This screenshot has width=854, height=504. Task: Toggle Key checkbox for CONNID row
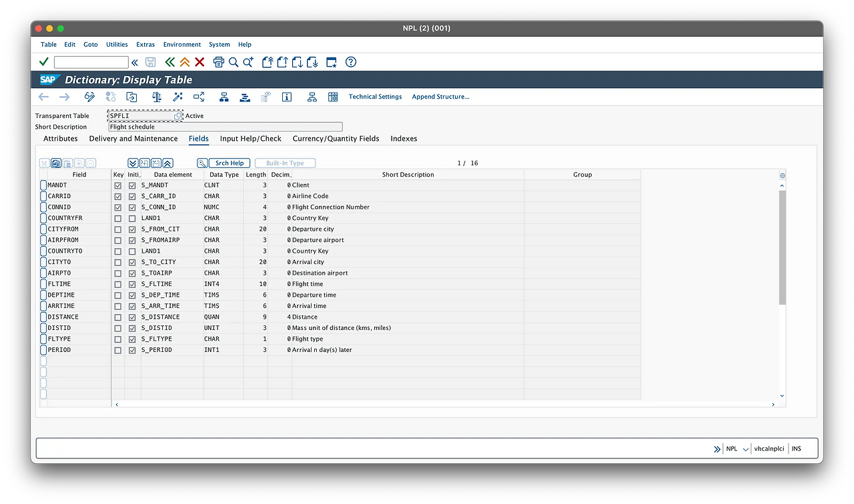coord(118,207)
